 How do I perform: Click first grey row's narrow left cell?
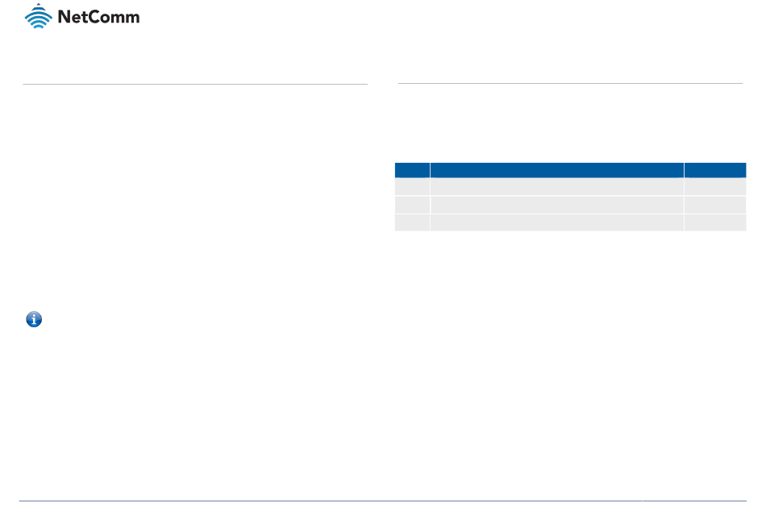coord(412,187)
